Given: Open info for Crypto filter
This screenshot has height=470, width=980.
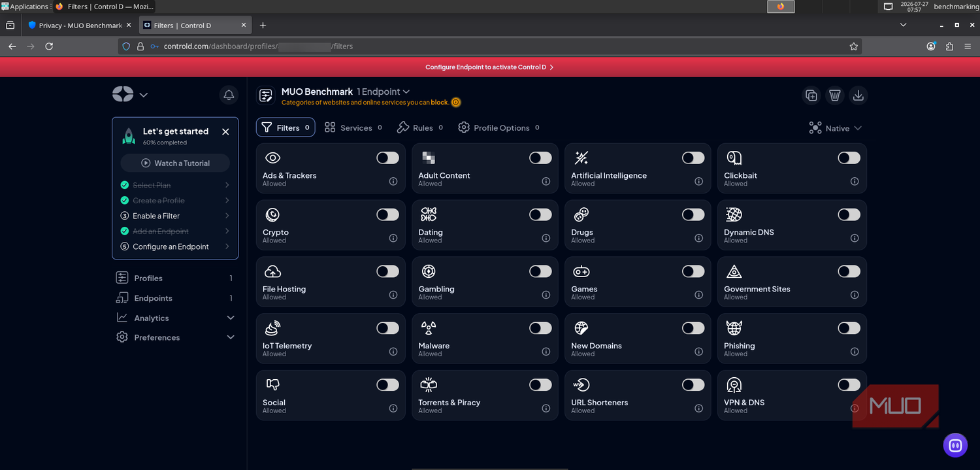Looking at the screenshot, I should (393, 238).
